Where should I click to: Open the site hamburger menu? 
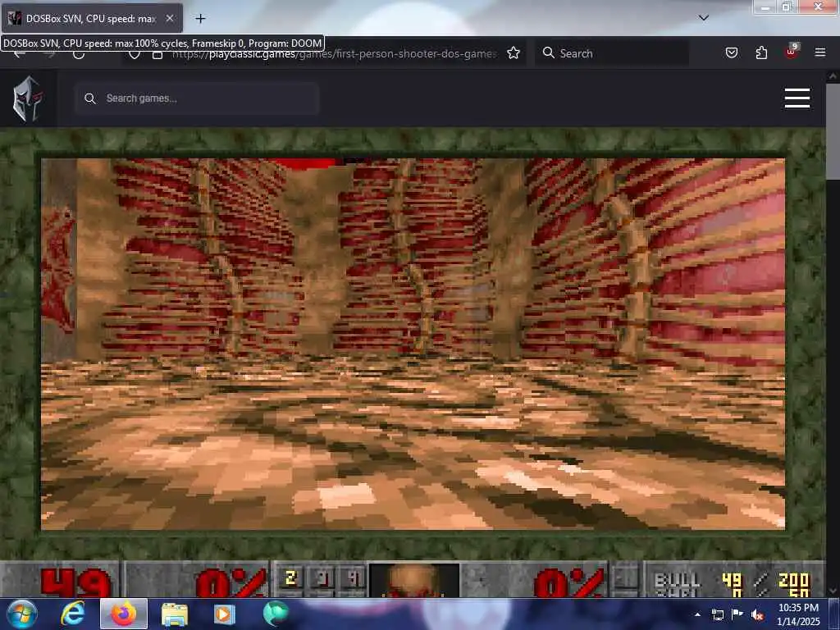pyautogui.click(x=797, y=98)
